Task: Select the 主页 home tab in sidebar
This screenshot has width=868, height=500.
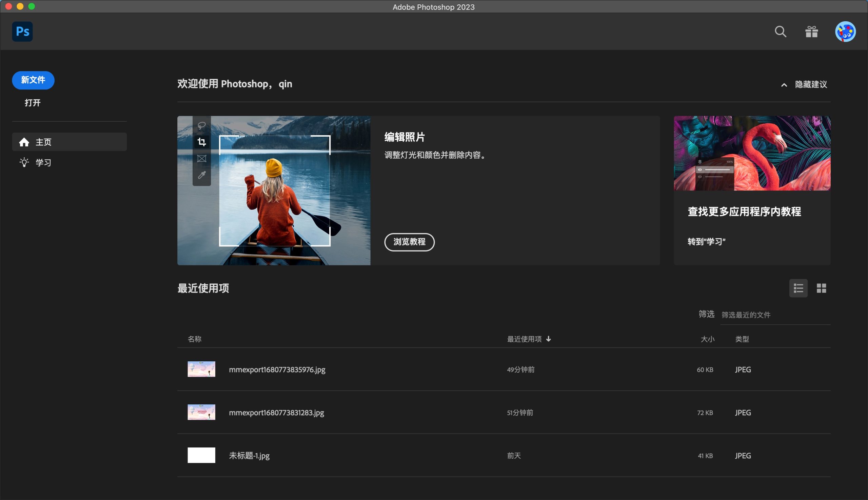Action: coord(70,142)
